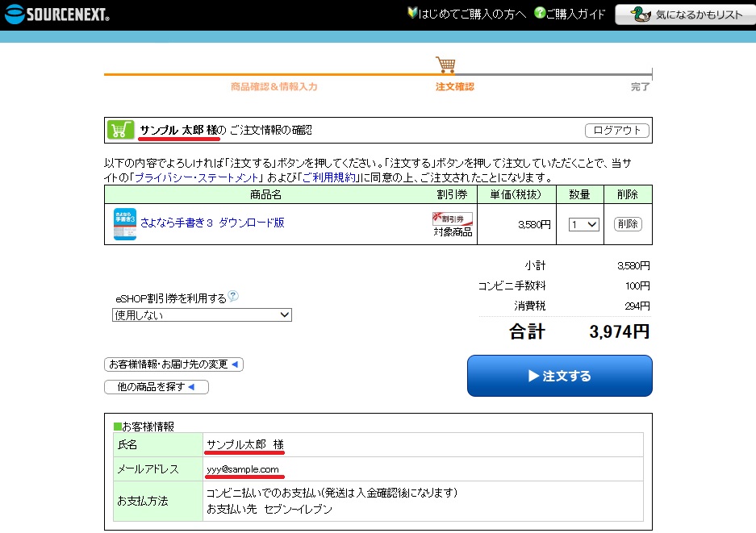Open はじめてご購入の方へ link
The width and height of the screenshot is (756, 533).
pyautogui.click(x=472, y=14)
